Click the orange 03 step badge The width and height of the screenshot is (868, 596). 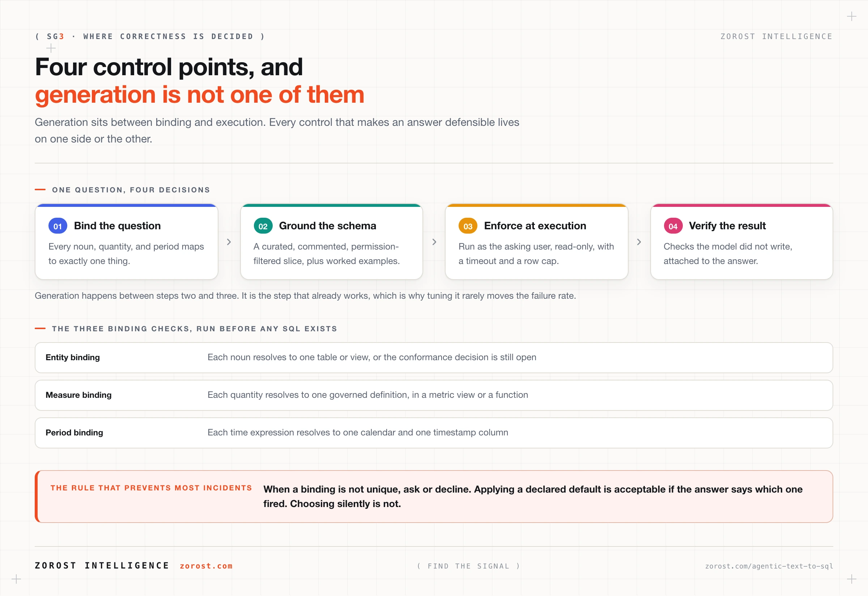(468, 226)
